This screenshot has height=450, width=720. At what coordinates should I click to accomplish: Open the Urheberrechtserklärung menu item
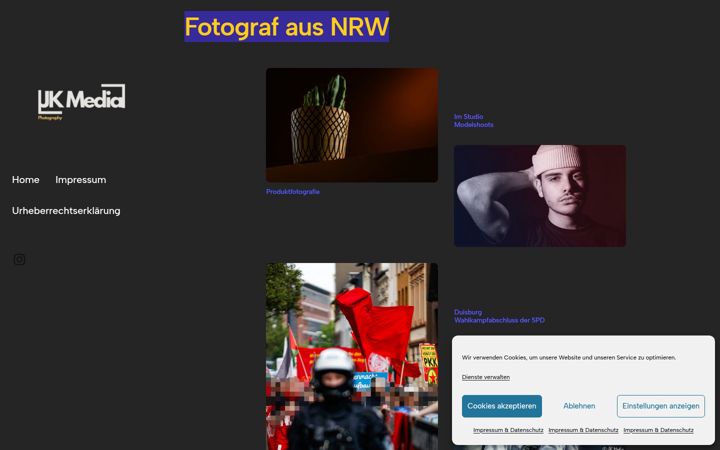coord(66,211)
